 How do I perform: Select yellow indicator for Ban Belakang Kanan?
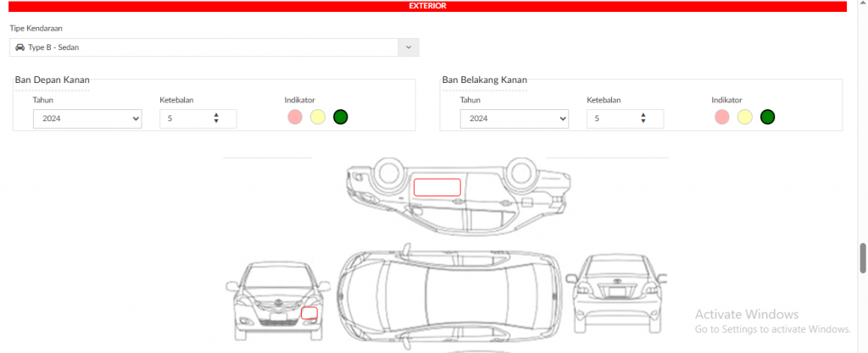745,117
